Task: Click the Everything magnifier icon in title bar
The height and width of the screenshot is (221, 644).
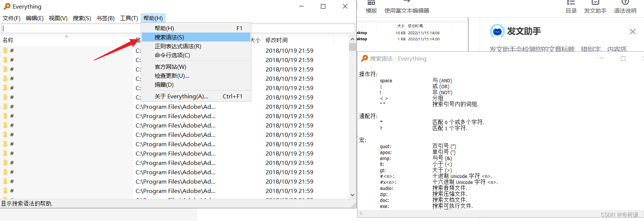Action: click(x=7, y=6)
